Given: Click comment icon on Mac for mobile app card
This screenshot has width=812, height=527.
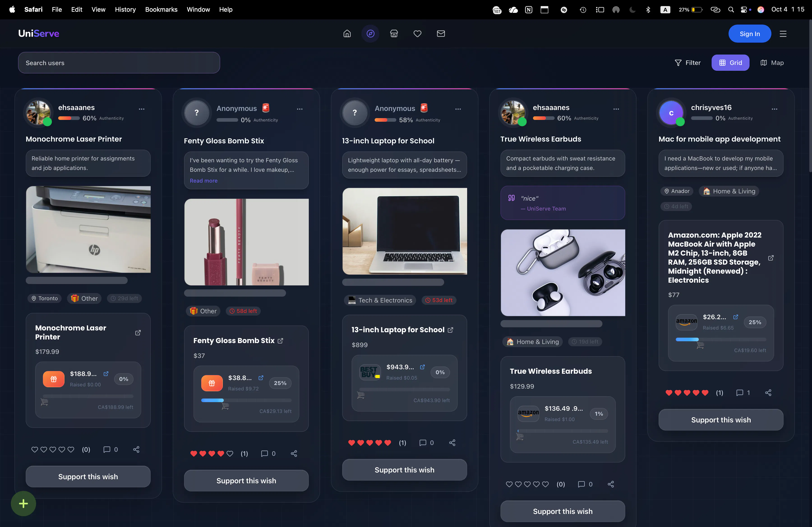Looking at the screenshot, I should 740,393.
